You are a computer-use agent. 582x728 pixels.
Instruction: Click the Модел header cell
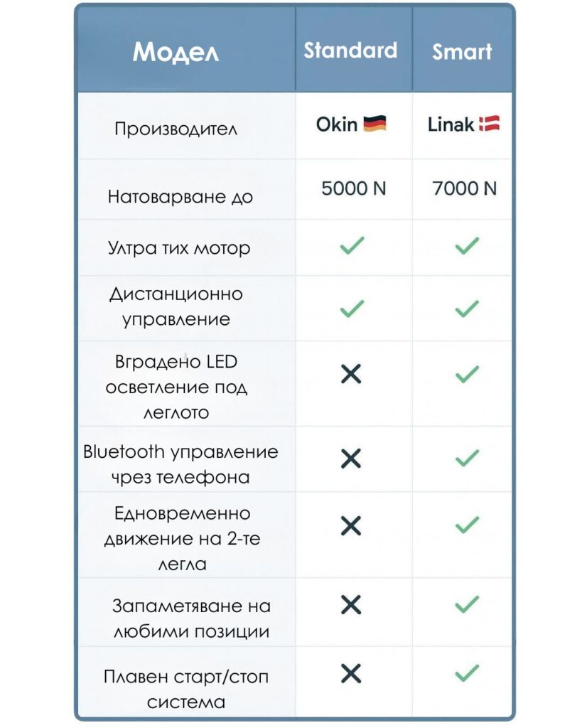176,52
